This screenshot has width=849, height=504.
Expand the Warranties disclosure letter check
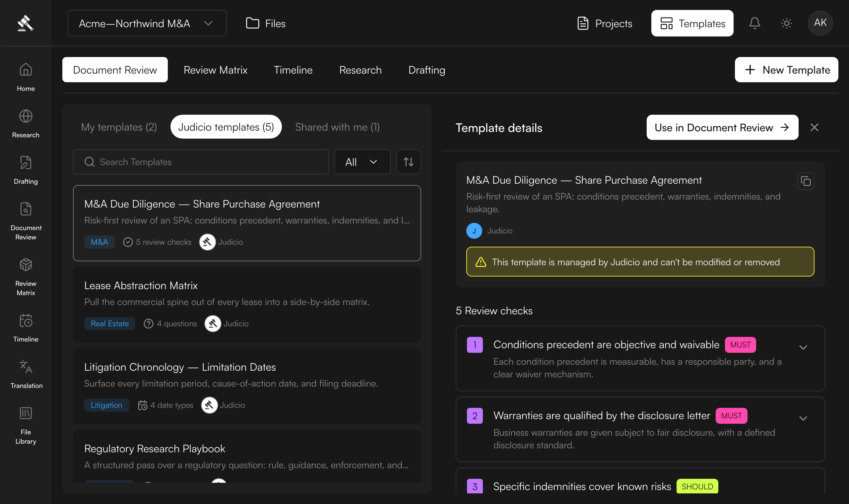coord(803,418)
